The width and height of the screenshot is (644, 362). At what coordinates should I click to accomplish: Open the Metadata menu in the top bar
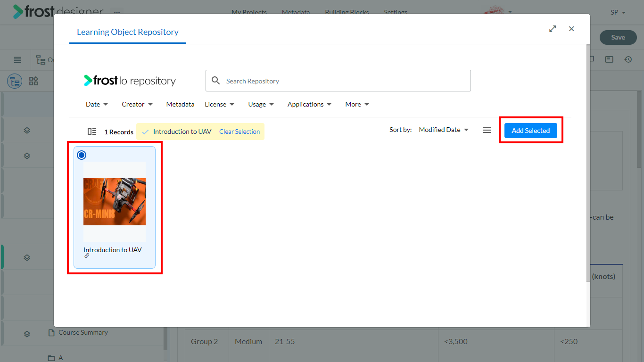(296, 12)
